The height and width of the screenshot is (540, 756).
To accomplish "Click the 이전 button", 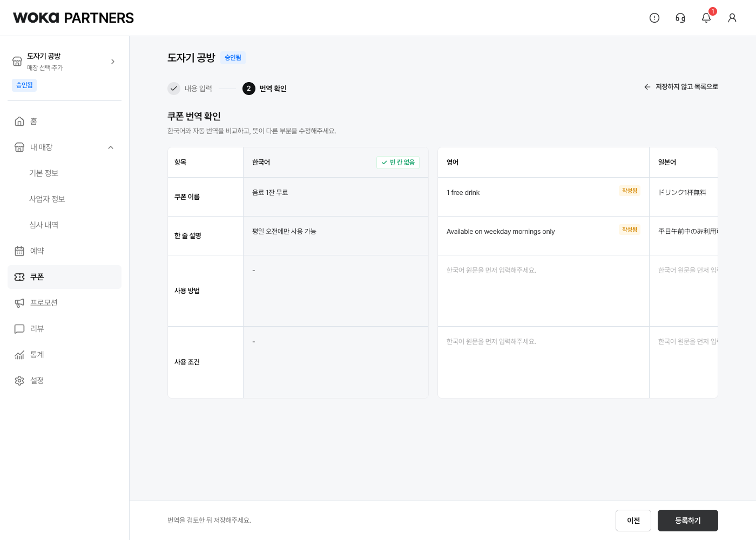I will 633,521.
